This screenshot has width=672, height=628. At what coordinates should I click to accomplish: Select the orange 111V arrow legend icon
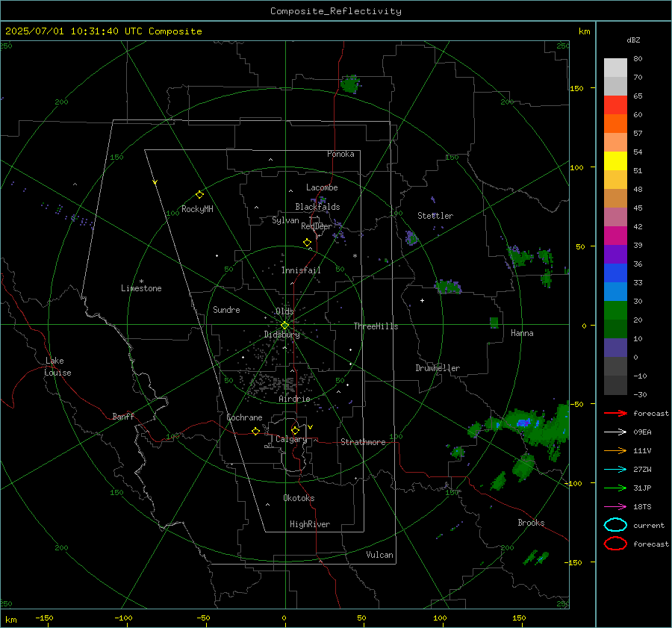coord(615,450)
